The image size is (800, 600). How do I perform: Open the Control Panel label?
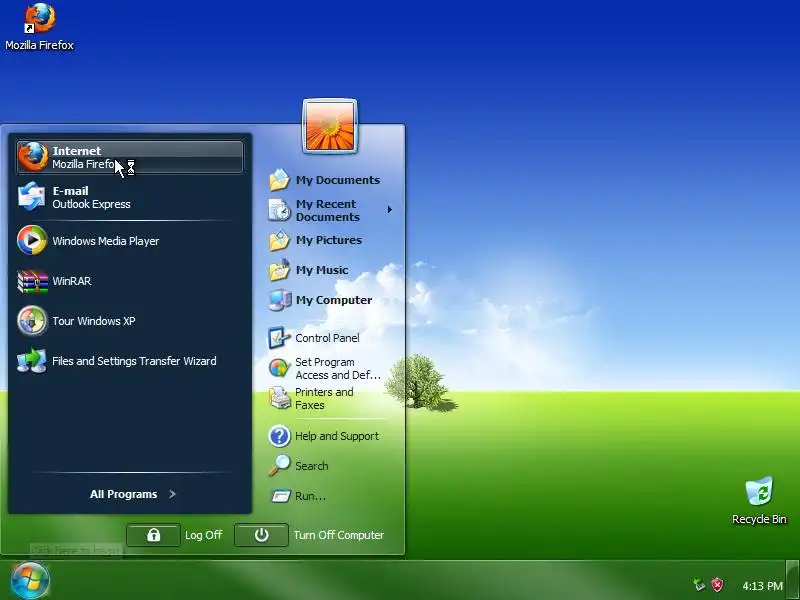327,338
